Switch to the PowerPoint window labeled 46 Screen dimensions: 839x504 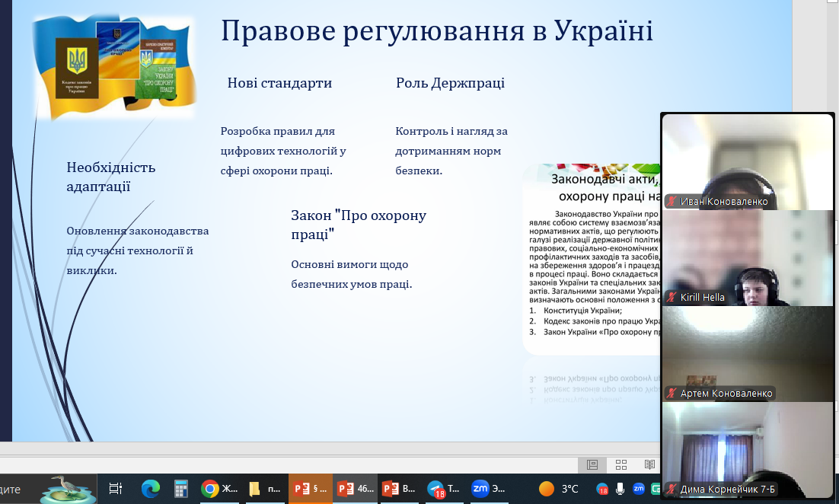[356, 489]
